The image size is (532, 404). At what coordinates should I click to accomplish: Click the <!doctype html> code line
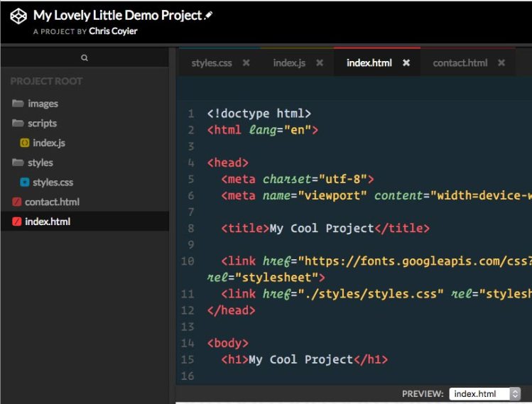[x=259, y=114]
